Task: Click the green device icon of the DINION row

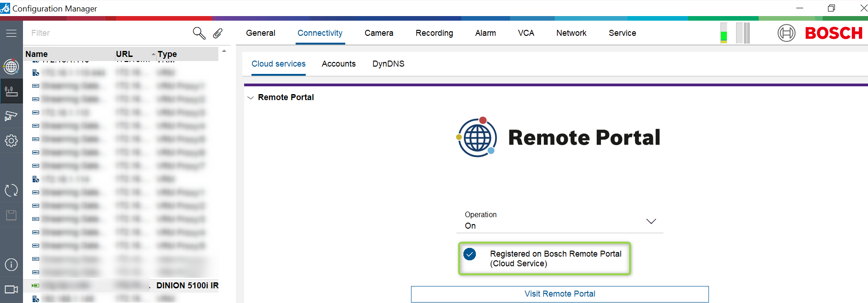Action: click(x=35, y=286)
